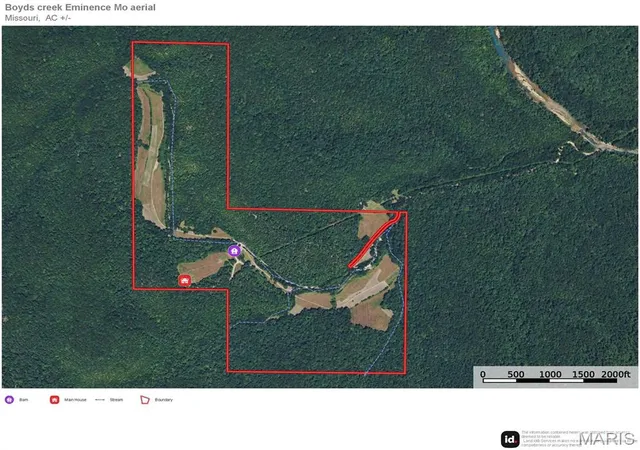The height and width of the screenshot is (450, 640).
Task: Click the disclaimer text beside the id logo
Action: (x=579, y=439)
